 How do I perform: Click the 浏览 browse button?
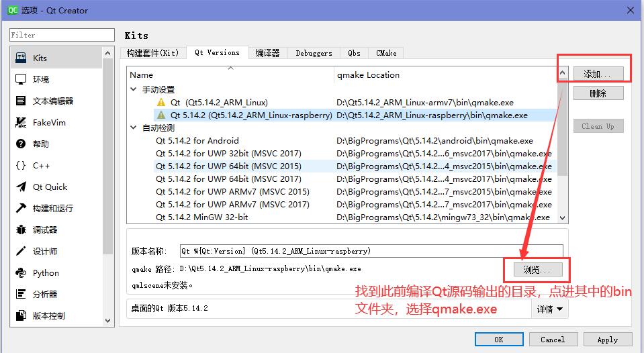pyautogui.click(x=538, y=270)
